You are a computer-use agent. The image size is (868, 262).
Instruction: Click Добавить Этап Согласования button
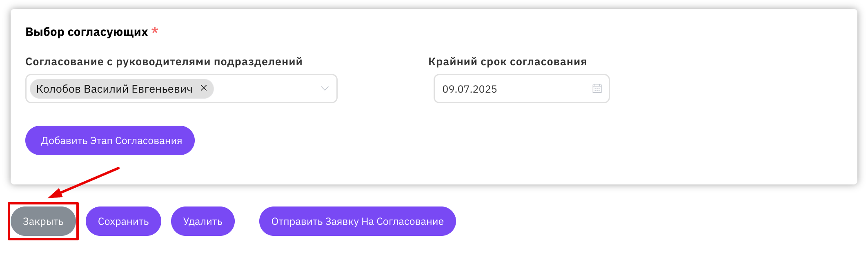[110, 140]
